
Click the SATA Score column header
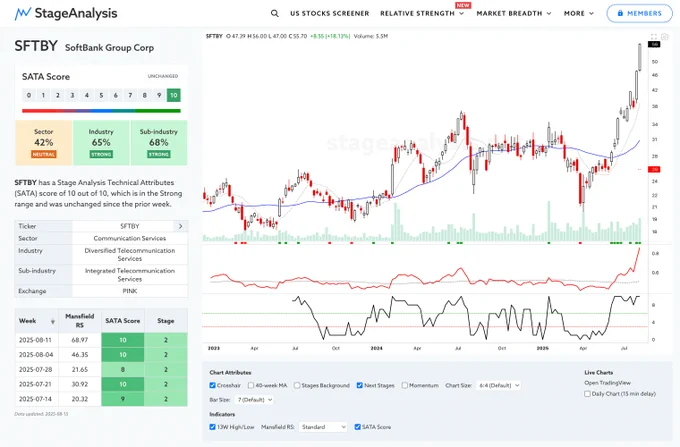(x=123, y=321)
